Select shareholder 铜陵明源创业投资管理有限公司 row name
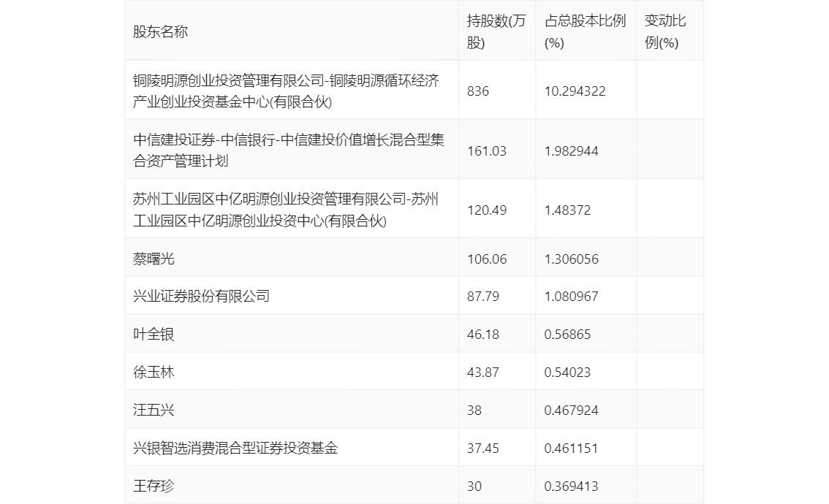This screenshot has height=504, width=829. (286, 91)
